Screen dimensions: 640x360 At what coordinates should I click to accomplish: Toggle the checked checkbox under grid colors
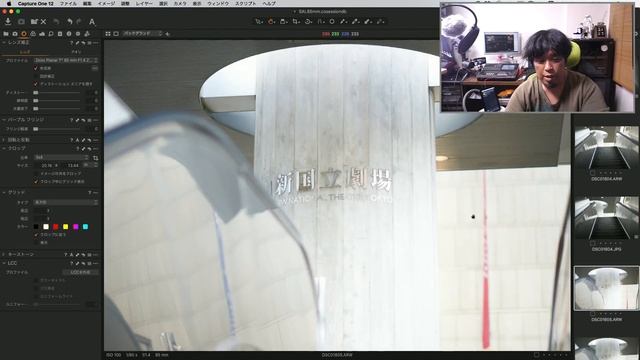tap(36, 235)
